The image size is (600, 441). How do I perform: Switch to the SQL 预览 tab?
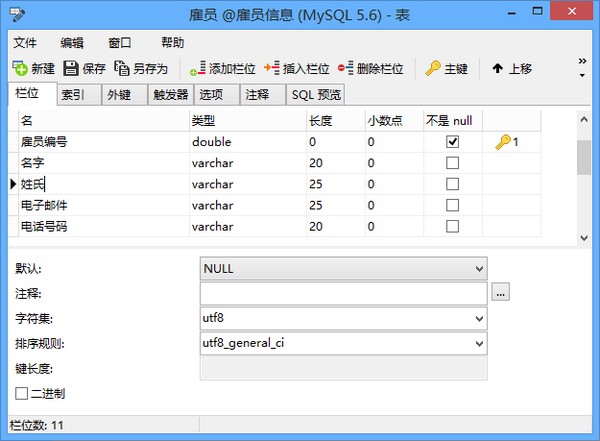point(316,95)
